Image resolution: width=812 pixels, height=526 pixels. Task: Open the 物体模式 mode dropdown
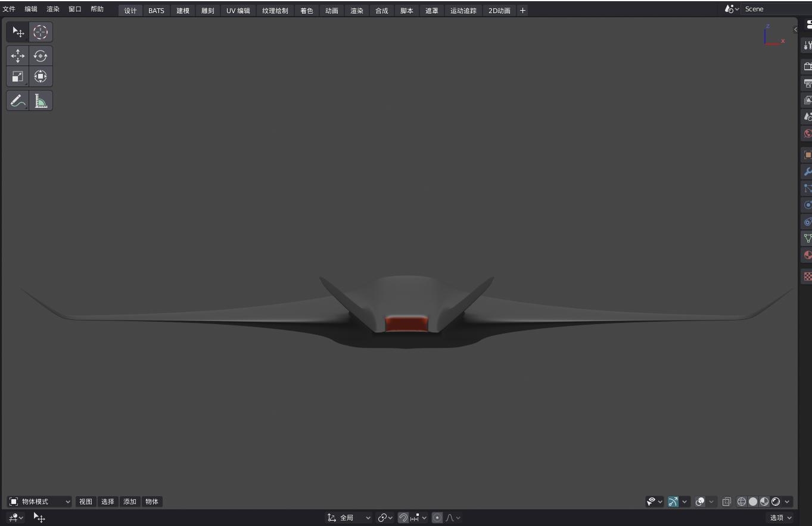coord(39,502)
